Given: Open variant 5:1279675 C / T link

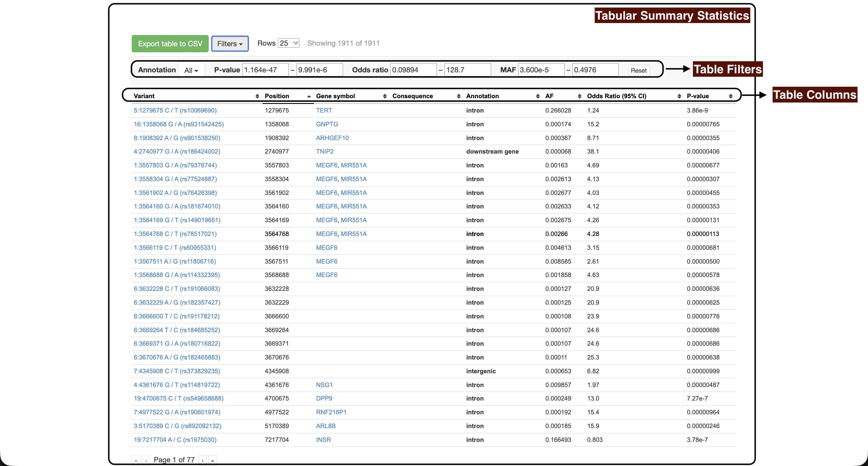Looking at the screenshot, I should point(175,111).
